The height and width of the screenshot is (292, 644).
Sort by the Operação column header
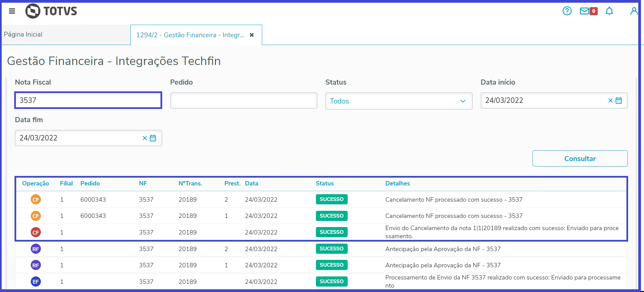tap(35, 183)
